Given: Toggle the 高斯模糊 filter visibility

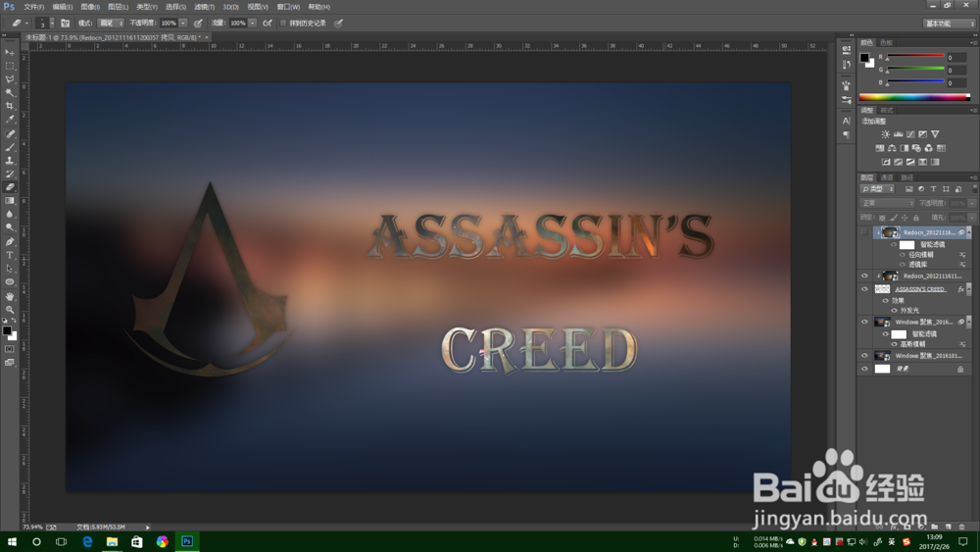Looking at the screenshot, I should pyautogui.click(x=894, y=344).
